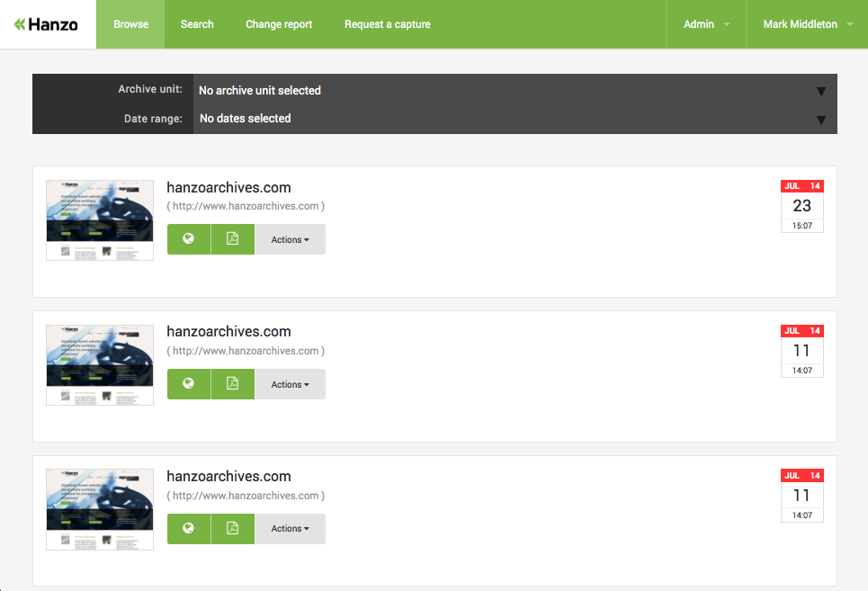Viewport: 868px width, 591px height.
Task: Expand the Date range dropdown arrow
Action: [x=821, y=120]
